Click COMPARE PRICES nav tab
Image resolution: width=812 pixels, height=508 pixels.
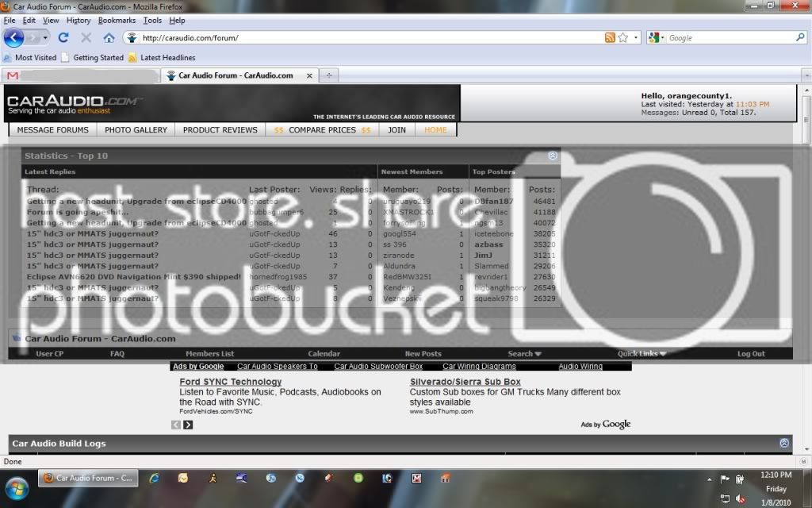pyautogui.click(x=323, y=130)
